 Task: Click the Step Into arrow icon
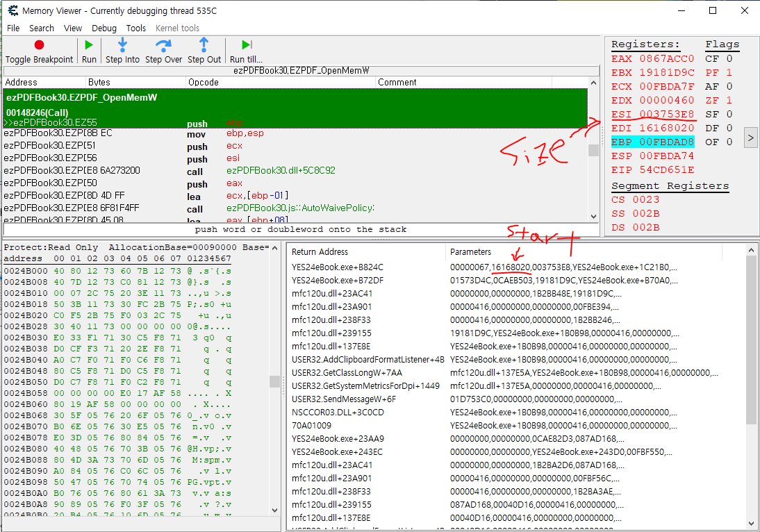[x=123, y=44]
